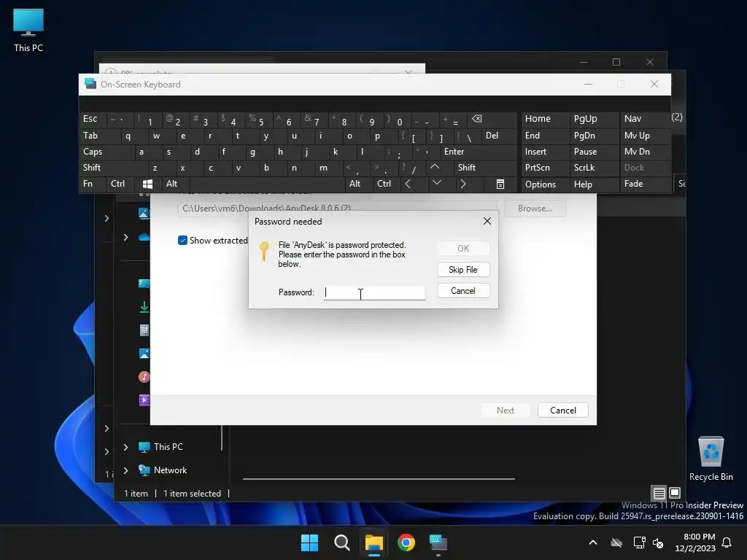Click the Browse button in extract wizard
The height and width of the screenshot is (560, 747).
click(x=535, y=209)
